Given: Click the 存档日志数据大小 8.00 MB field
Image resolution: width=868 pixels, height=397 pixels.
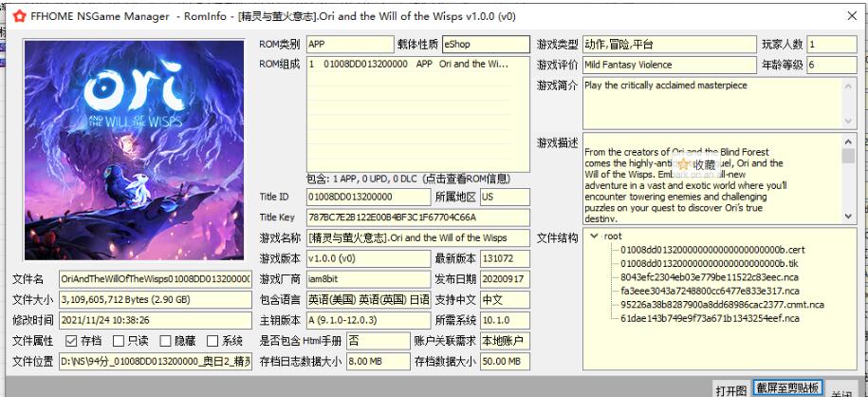Looking at the screenshot, I should coord(379,361).
